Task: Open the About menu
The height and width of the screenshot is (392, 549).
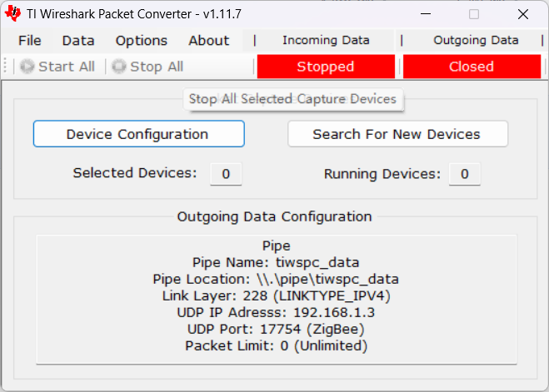Action: coord(209,41)
